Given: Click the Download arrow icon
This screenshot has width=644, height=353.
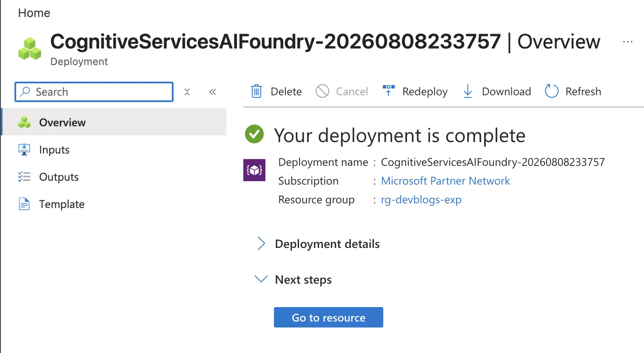Looking at the screenshot, I should click(468, 91).
